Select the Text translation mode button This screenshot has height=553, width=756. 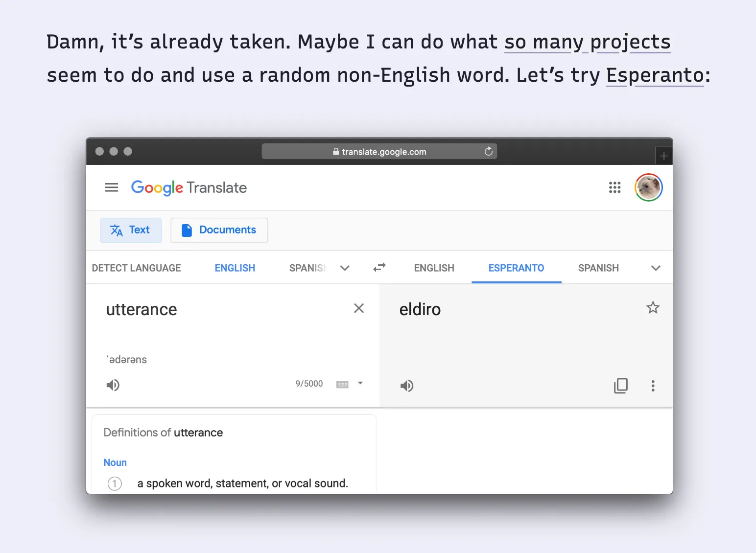click(x=131, y=230)
